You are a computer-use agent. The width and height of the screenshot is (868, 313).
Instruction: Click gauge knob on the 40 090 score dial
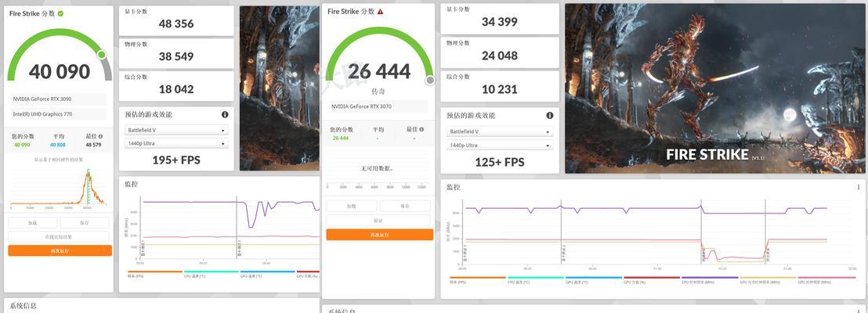(102, 54)
